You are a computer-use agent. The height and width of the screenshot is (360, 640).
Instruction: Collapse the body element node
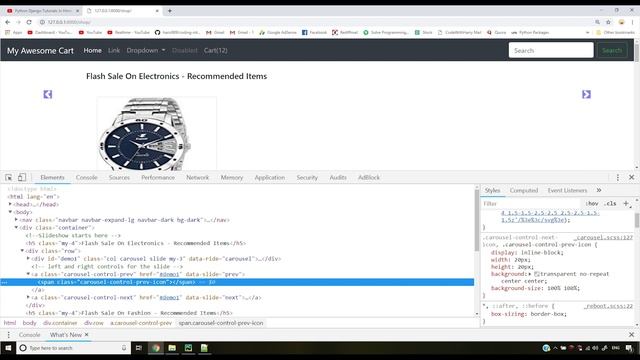(10, 212)
